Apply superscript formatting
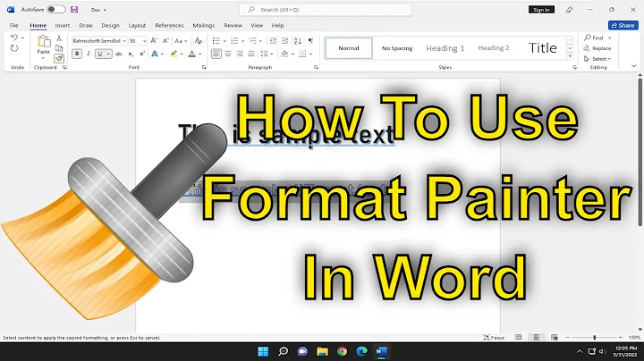Screen dimensions: 644x361 click(x=142, y=54)
